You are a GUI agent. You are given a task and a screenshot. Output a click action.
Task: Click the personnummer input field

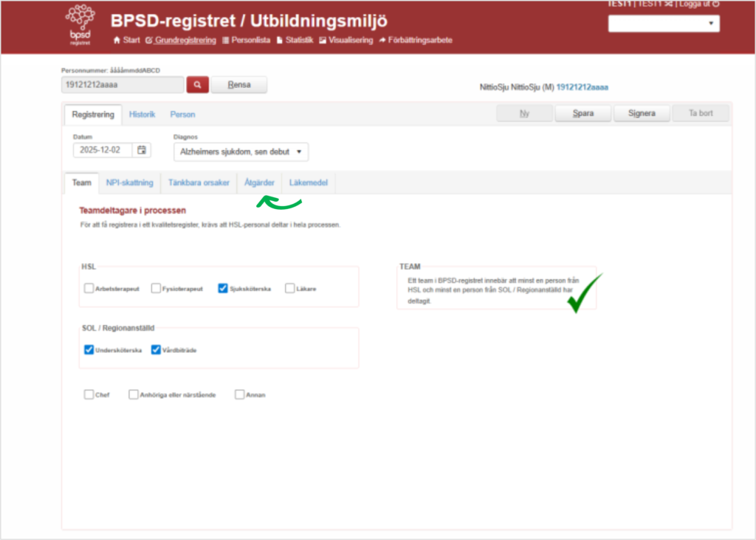point(121,84)
